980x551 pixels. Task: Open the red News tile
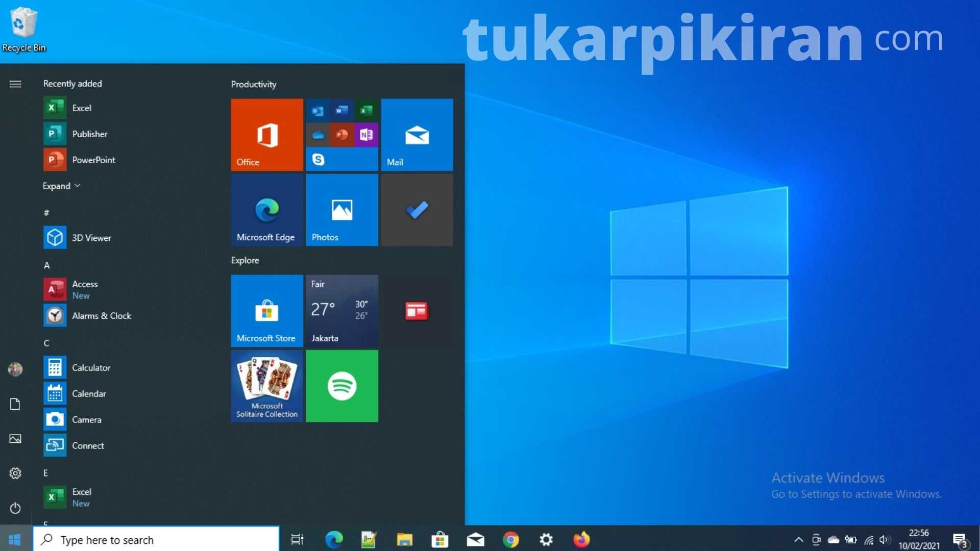[x=417, y=311]
